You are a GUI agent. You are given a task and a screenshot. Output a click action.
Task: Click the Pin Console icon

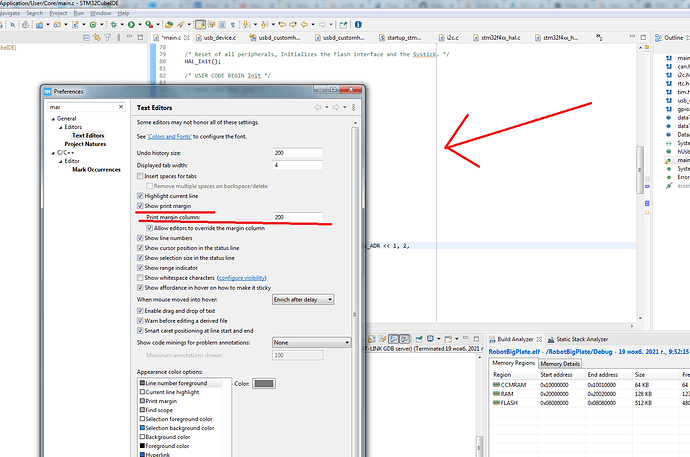point(418,339)
